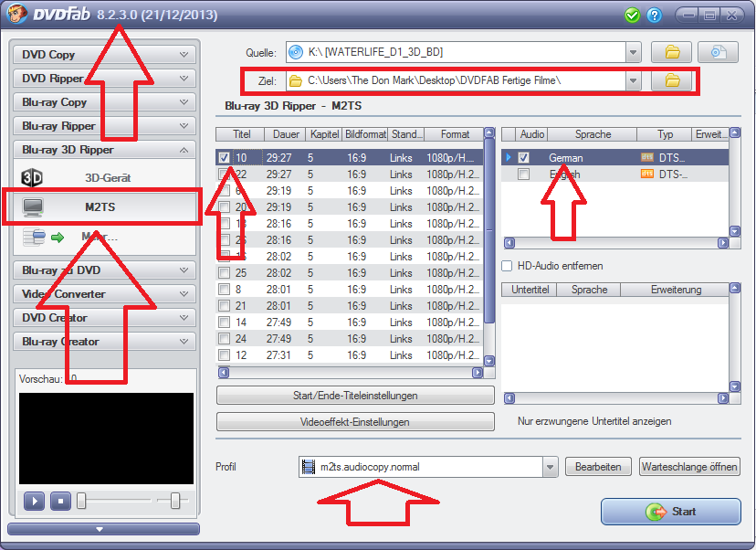Open Start/Ende-Titeleinstellungen

(x=355, y=396)
